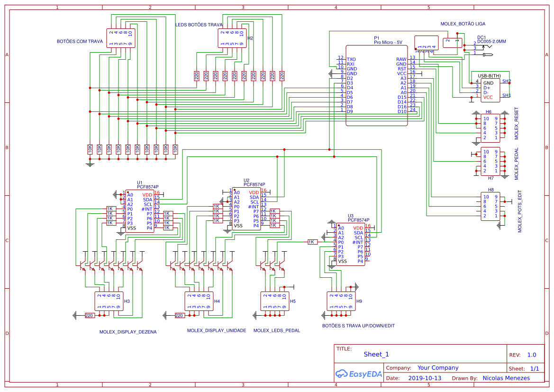The width and height of the screenshot is (554, 392).
Task: Select the U3 PCF8574P chip symbol
Action: [351, 245]
